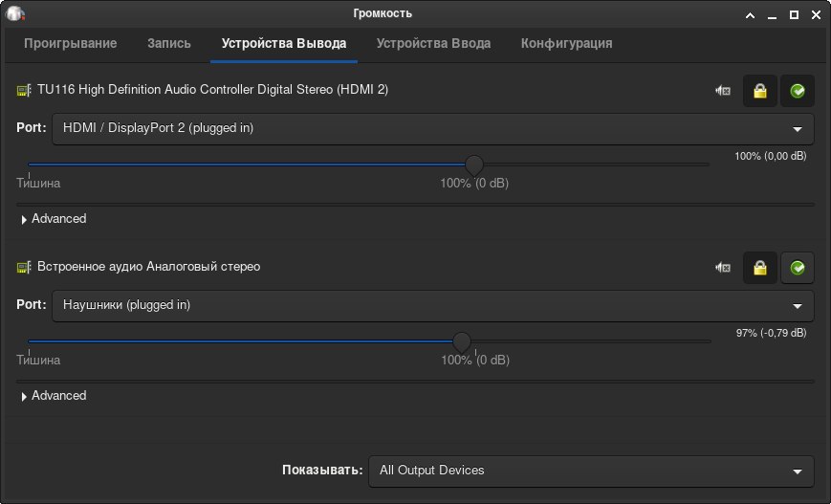
Task: Close the Громкость window
Action: [816, 15]
